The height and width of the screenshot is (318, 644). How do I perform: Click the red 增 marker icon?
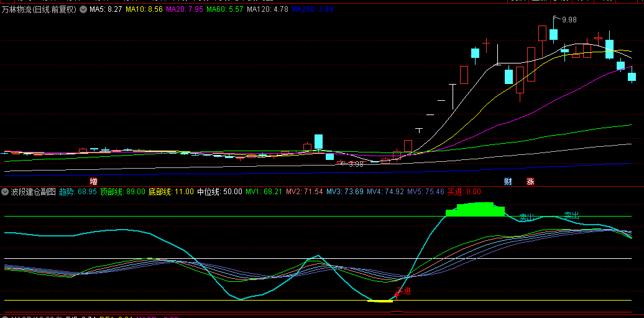point(93,182)
